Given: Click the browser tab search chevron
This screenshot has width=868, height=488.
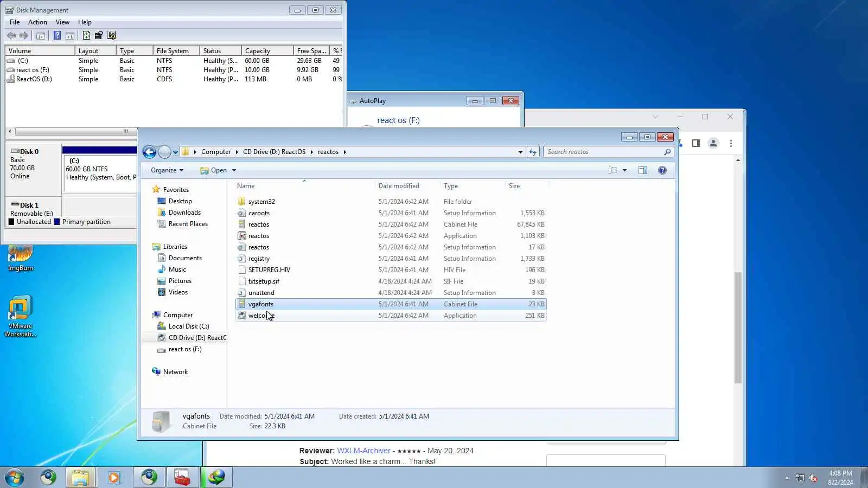Looking at the screenshot, I should click(x=655, y=117).
